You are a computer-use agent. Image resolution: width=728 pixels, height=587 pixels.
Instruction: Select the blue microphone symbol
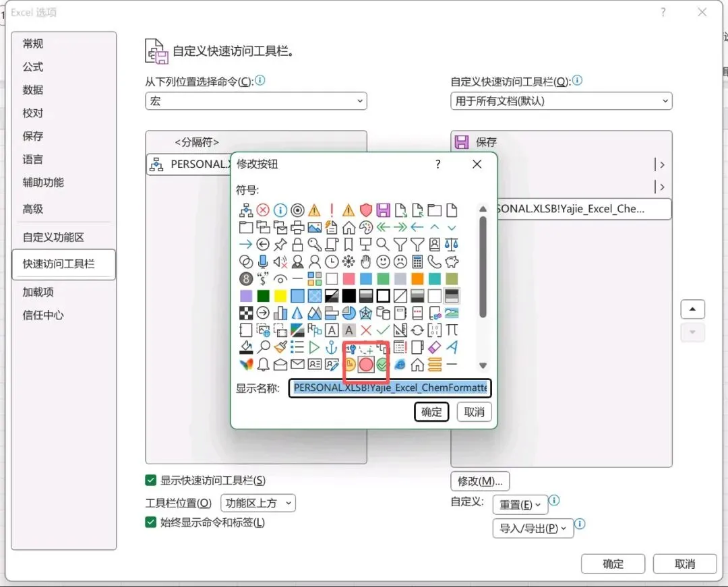click(263, 261)
